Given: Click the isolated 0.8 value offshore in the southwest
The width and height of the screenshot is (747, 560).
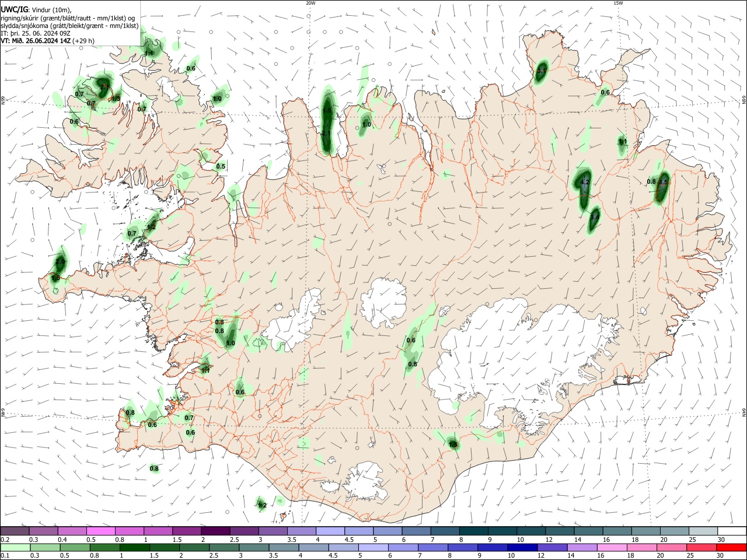Looking at the screenshot, I should pyautogui.click(x=154, y=468).
